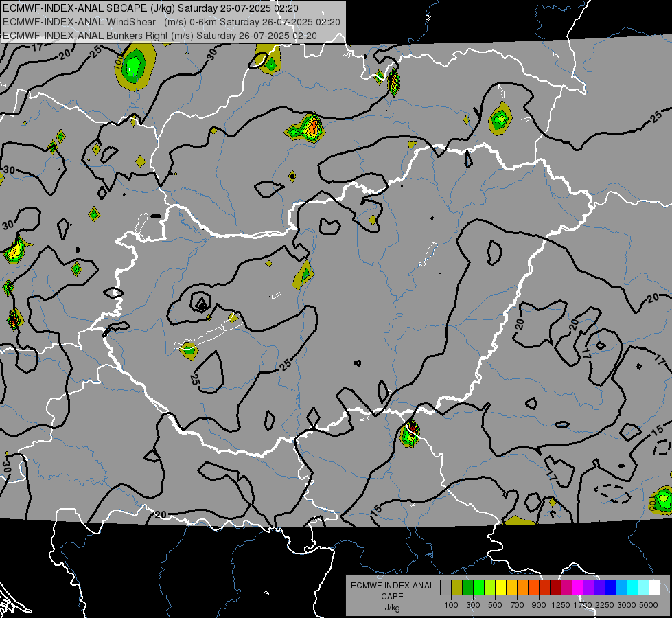Viewport: 672px width, 618px height.
Task: Click the SBCAPE (J/kg) title line
Action: tap(150, 8)
